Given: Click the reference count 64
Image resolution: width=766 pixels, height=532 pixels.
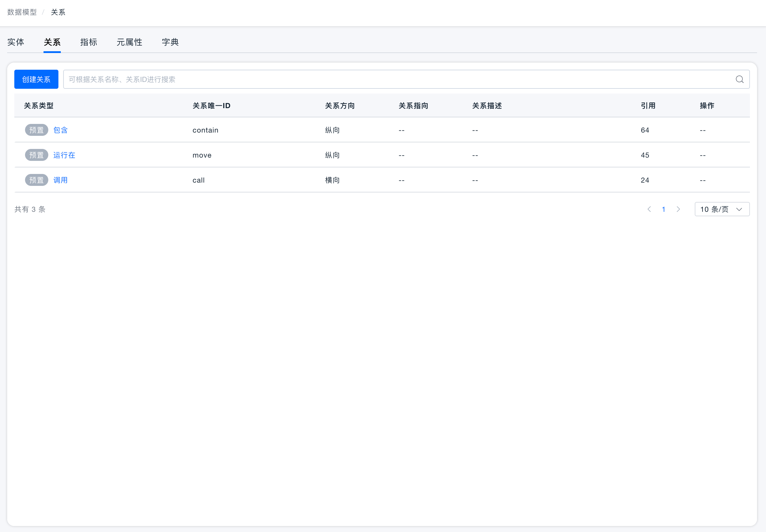Looking at the screenshot, I should coord(645,130).
